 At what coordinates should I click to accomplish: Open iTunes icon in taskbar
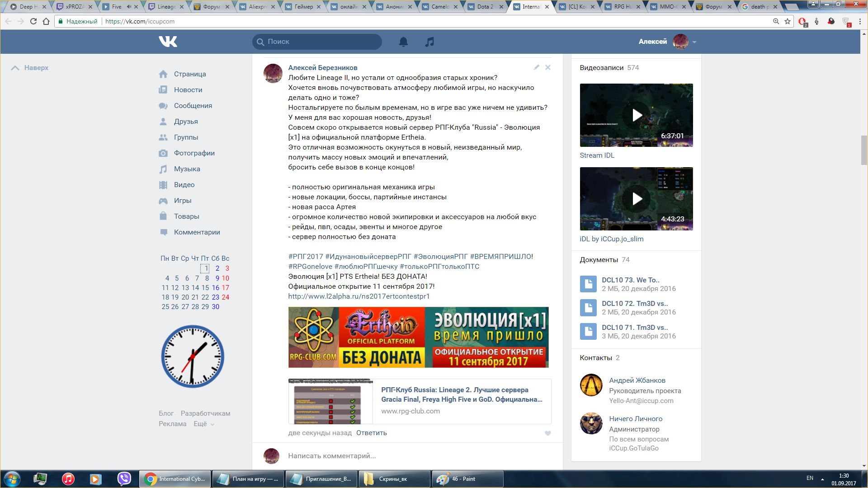68,479
